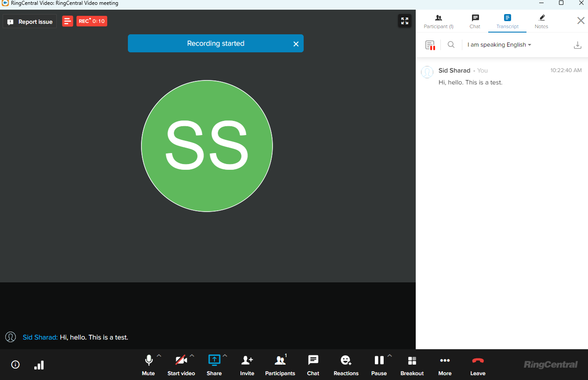Click the red live transcript indicator icon
The height and width of the screenshot is (380, 588).
coord(67,21)
